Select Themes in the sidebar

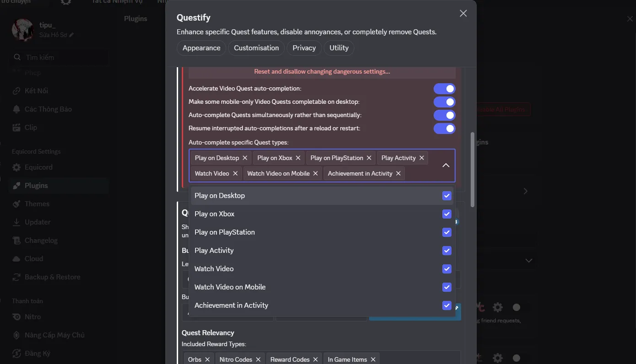[59, 204]
